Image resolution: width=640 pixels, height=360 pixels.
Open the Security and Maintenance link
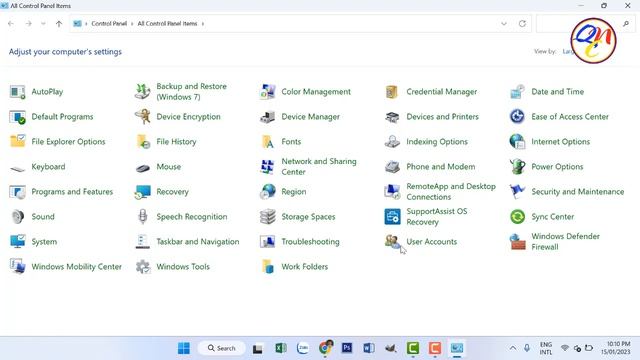click(x=578, y=192)
